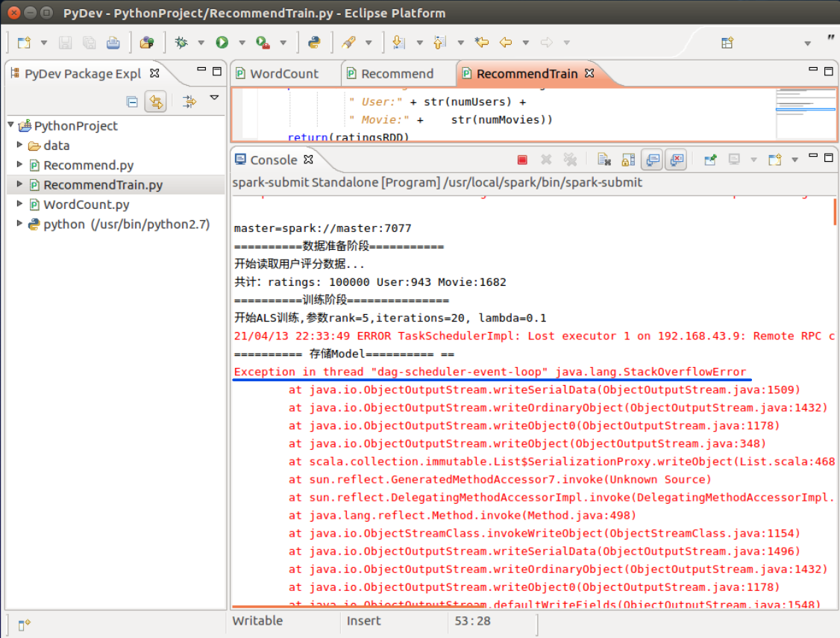Click the Open Console icon

[x=774, y=160]
